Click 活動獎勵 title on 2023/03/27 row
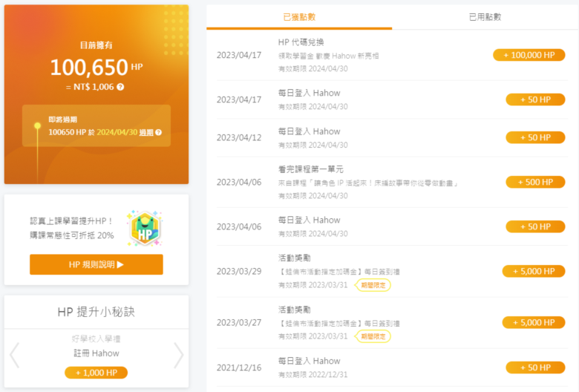 click(x=294, y=310)
